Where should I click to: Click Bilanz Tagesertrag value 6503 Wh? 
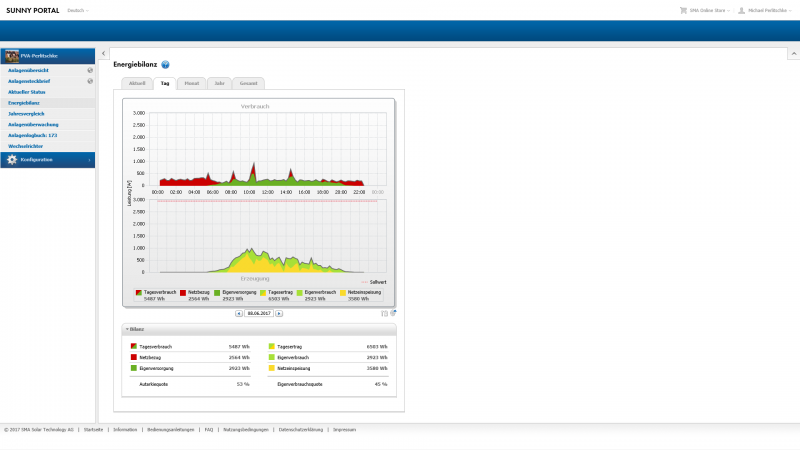pyautogui.click(x=377, y=346)
